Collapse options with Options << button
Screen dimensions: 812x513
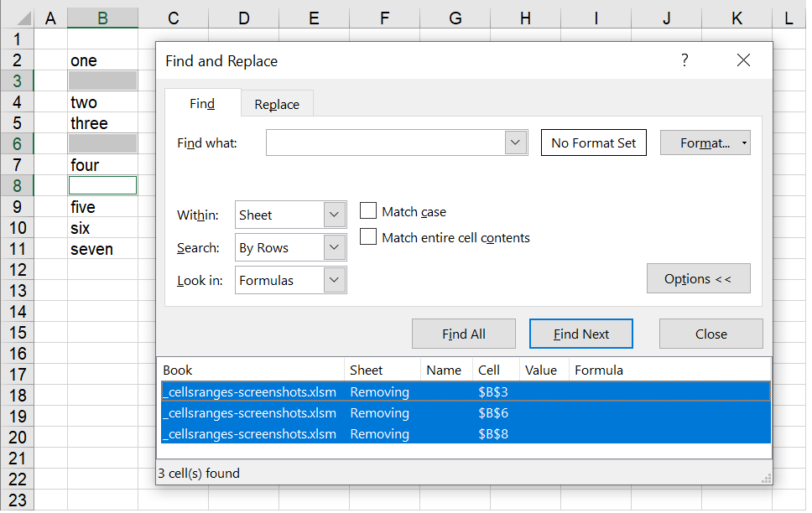tap(698, 278)
